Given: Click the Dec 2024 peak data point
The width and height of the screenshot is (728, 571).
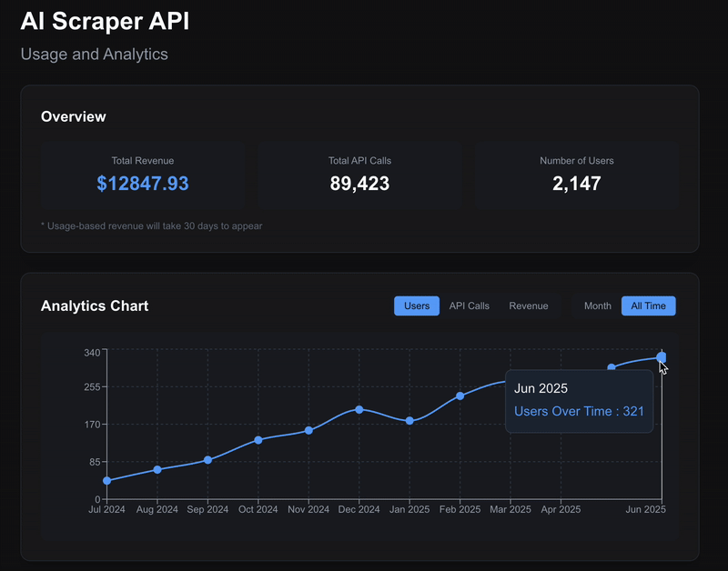Looking at the screenshot, I should (x=359, y=409).
